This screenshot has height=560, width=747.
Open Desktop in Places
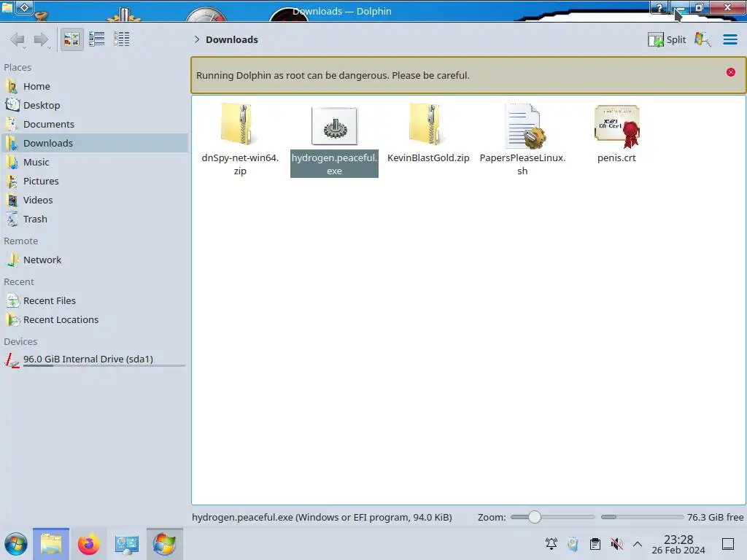(x=96, y=105)
